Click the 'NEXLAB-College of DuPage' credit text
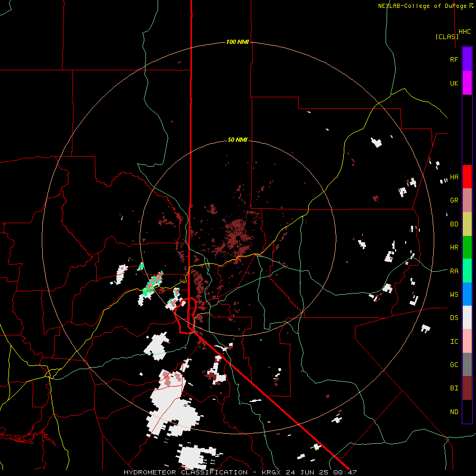Viewport: 476px width, 476px height. pyautogui.click(x=422, y=6)
